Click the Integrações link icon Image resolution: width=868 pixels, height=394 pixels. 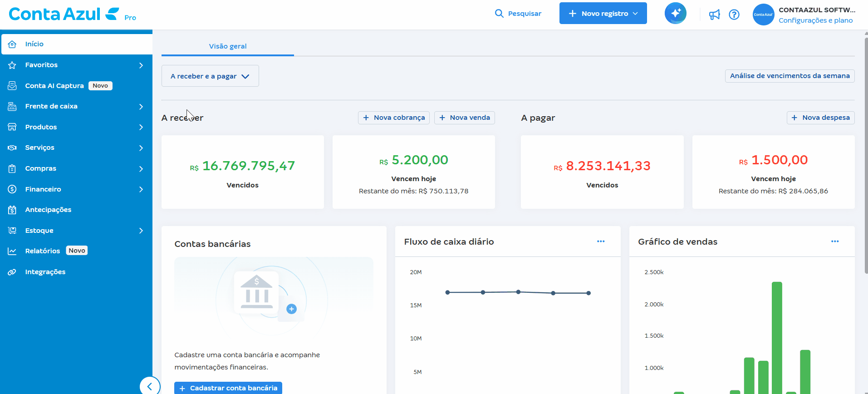(x=12, y=272)
